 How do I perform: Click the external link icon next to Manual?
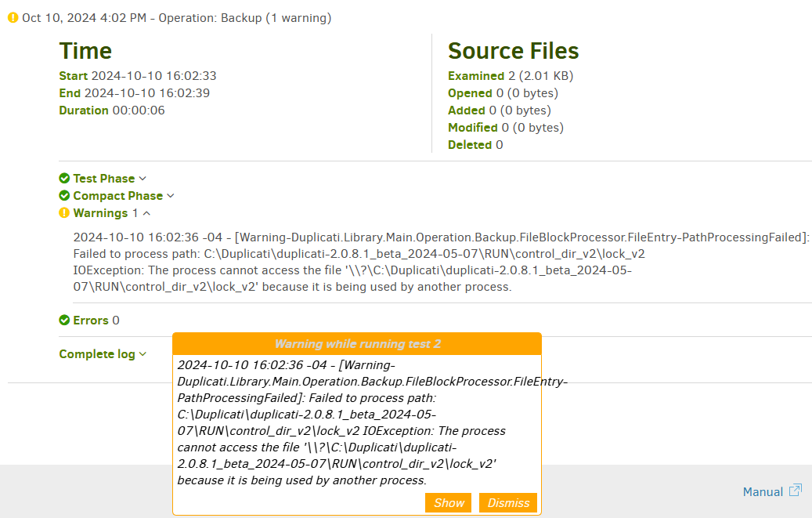point(795,491)
